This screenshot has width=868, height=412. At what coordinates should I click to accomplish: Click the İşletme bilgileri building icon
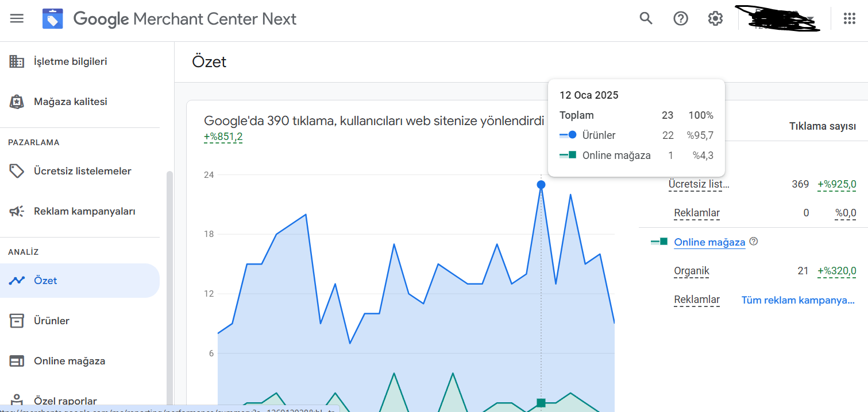[17, 61]
